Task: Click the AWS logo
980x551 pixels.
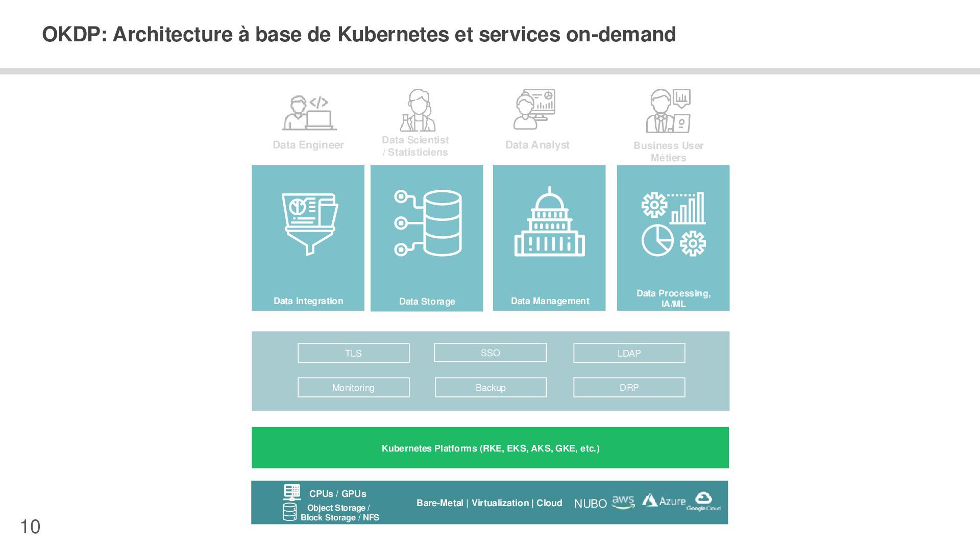Action: click(623, 502)
